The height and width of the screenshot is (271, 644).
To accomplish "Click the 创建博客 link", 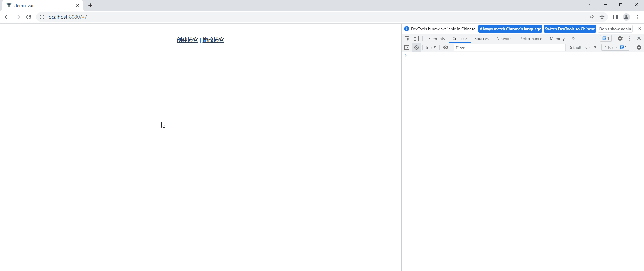I will (187, 40).
